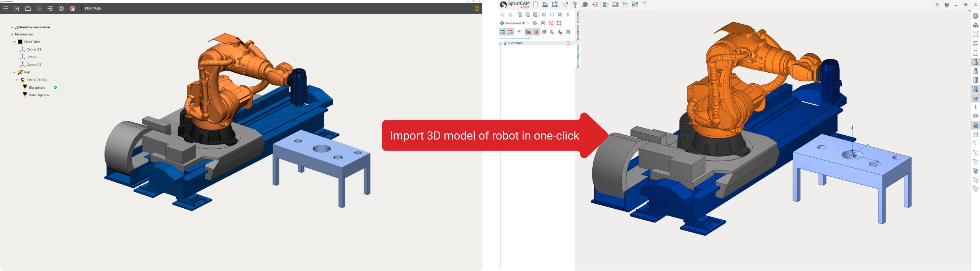Click the zoom to selection box icon
This screenshot has height=271, width=980.
(975, 34)
